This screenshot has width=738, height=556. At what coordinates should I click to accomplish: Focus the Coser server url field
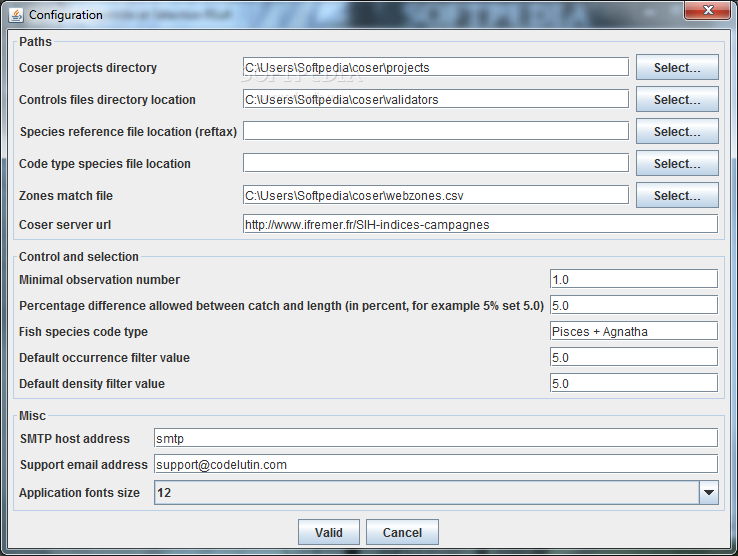481,224
